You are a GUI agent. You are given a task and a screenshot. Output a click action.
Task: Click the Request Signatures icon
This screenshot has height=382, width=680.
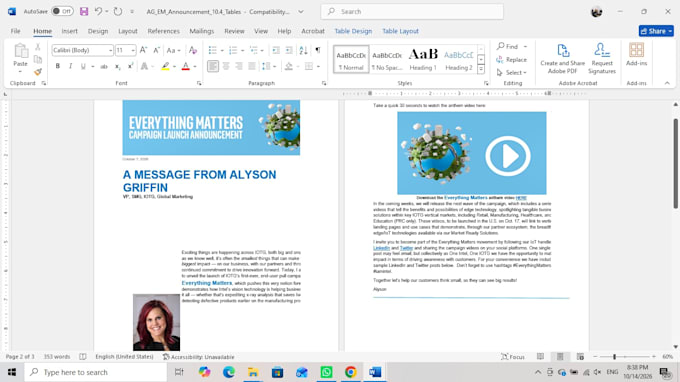pos(602,59)
